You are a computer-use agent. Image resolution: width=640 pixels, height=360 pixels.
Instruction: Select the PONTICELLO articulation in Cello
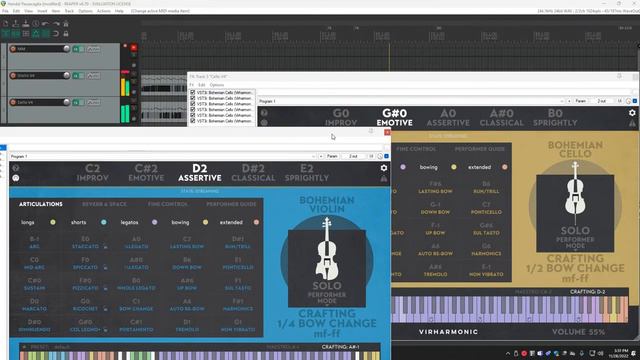pos(486,209)
